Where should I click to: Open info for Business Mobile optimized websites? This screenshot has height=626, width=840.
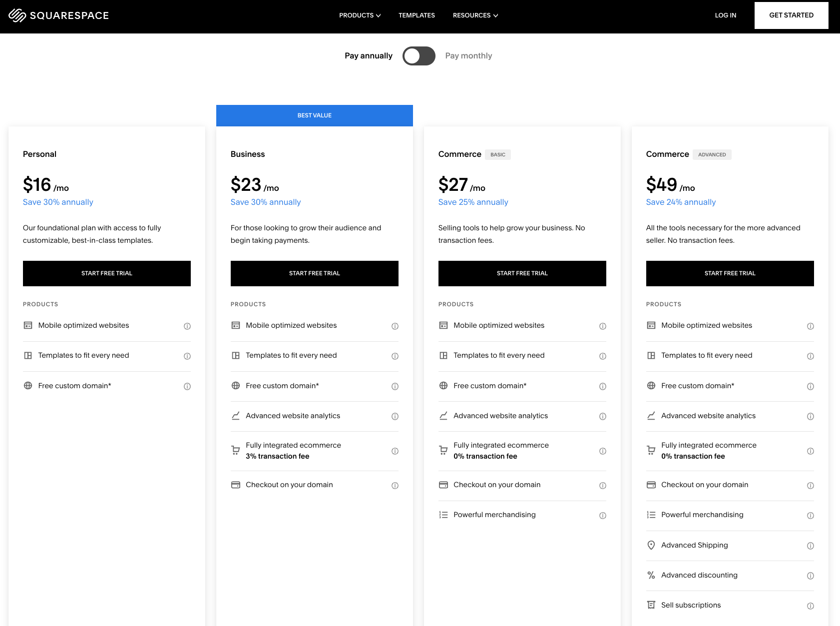point(395,326)
